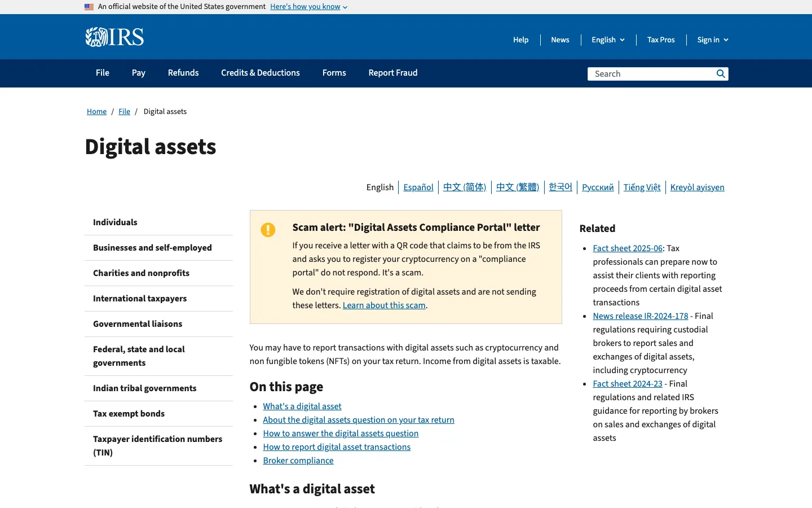Open Fact sheet 2024-23 link
The image size is (812, 508).
tap(628, 384)
